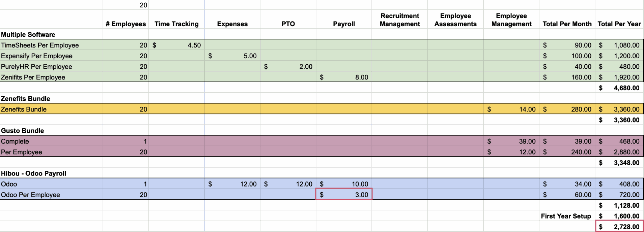Click the 720.00 yearly total cell

[619, 195]
